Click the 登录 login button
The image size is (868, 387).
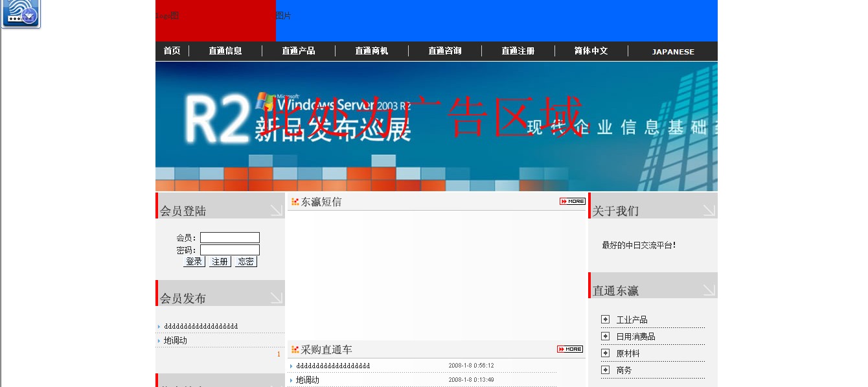[194, 262]
